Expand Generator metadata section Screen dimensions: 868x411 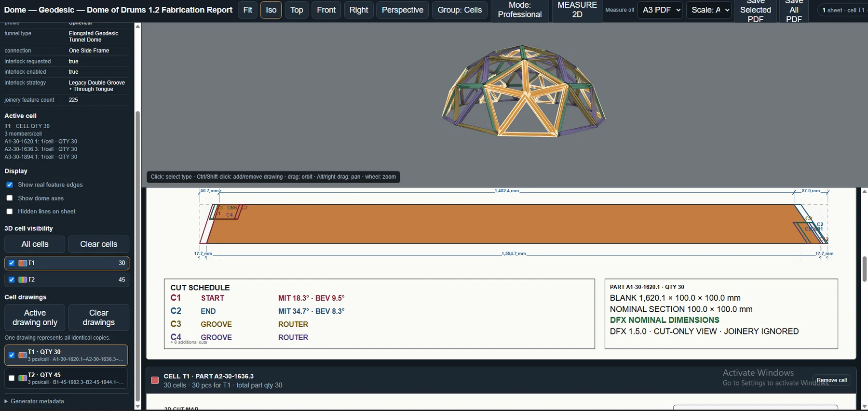point(34,401)
